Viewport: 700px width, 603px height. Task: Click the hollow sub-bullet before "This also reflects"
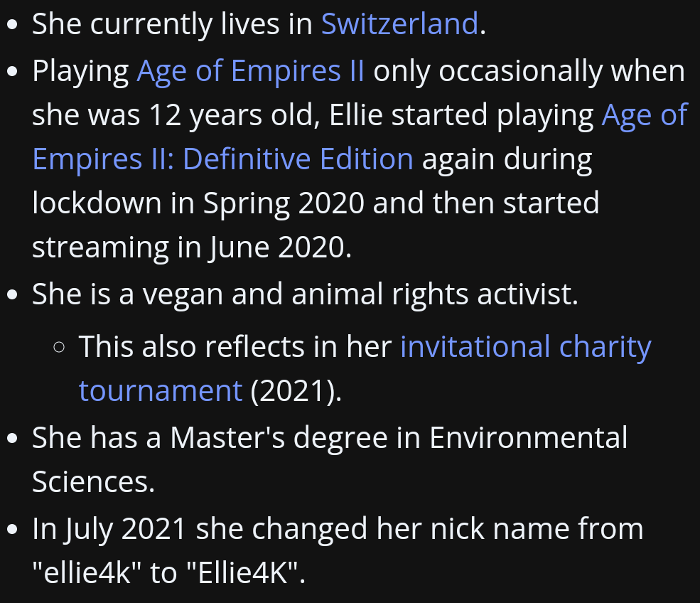tap(59, 348)
